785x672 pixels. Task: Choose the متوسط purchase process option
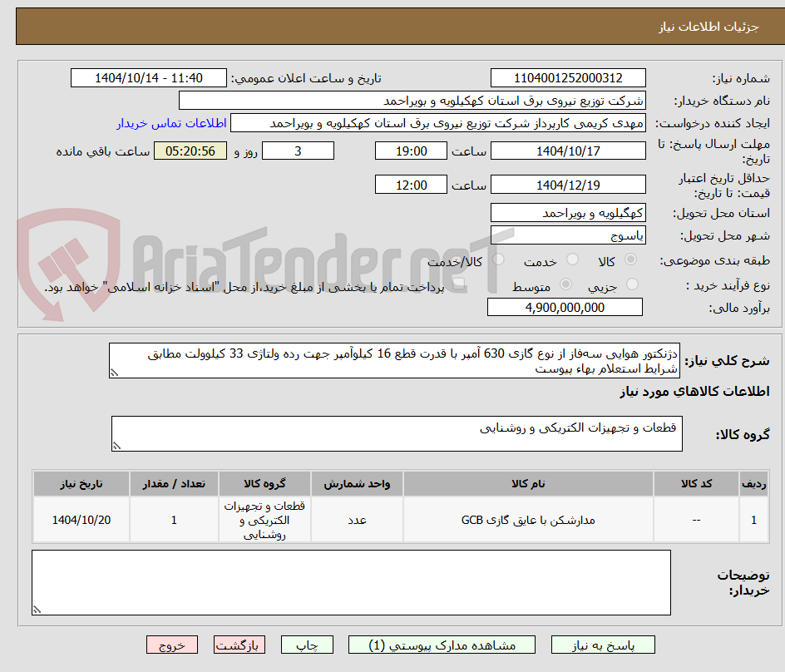[566, 284]
